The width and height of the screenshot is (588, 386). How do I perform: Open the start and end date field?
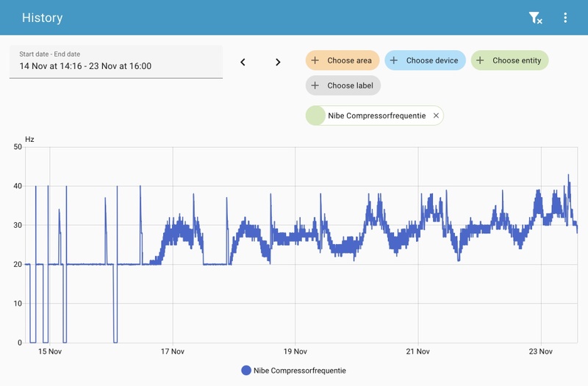(116, 62)
